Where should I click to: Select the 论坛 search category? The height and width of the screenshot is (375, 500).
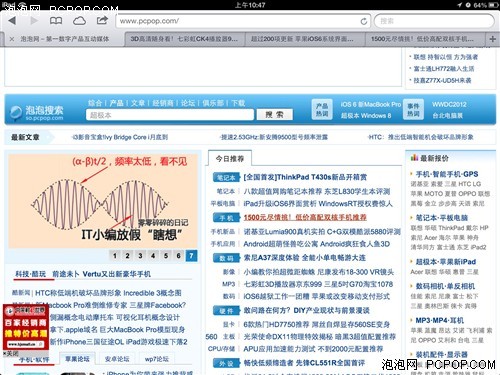(x=188, y=103)
